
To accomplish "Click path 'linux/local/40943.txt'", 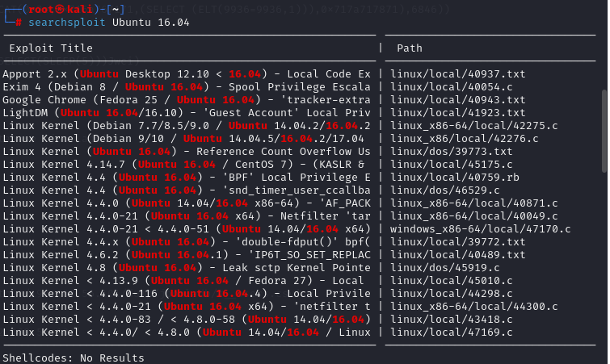I will (x=458, y=100).
